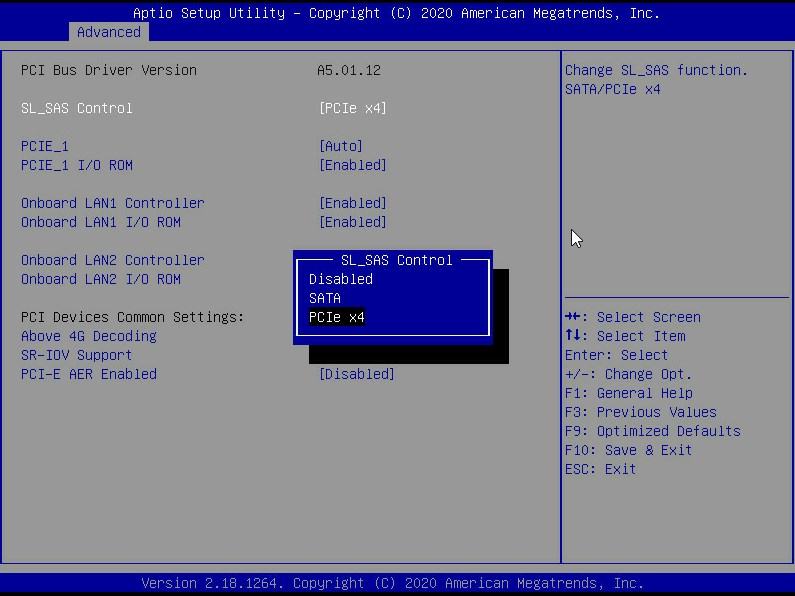795x596 pixels.
Task: Select Onboard LAN2 I/O ROM label
Action: 101,279
